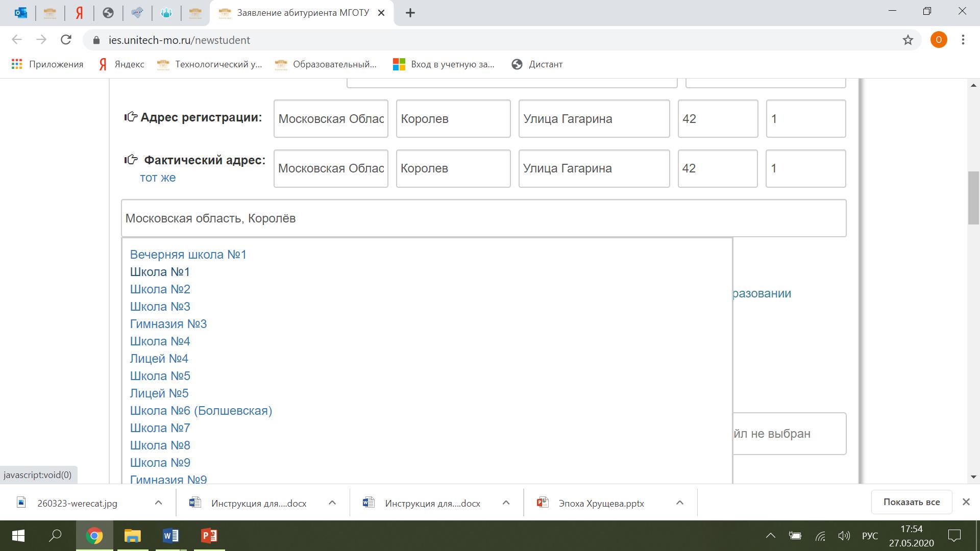Open File Explorer from taskbar

click(132, 536)
